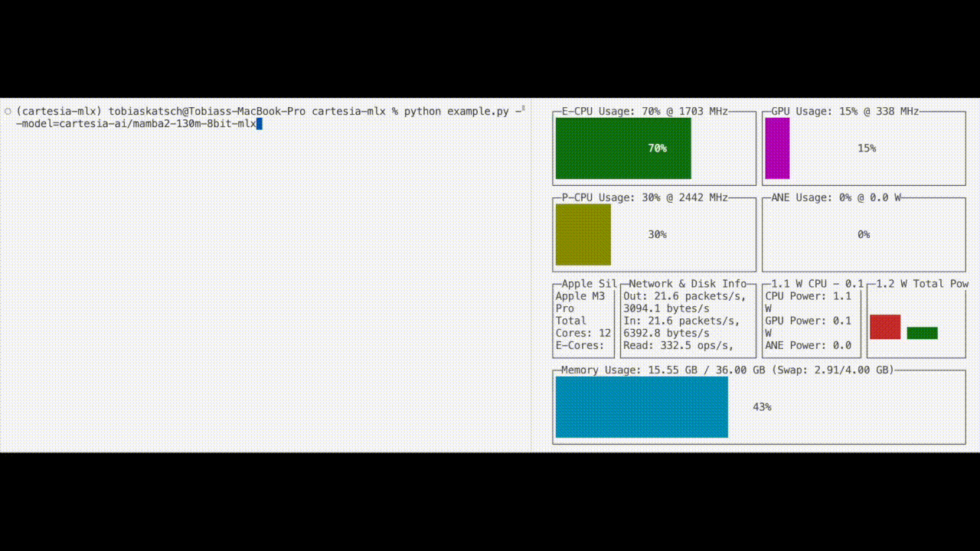Click the 'Network & Disk Info' panel title

pos(688,283)
